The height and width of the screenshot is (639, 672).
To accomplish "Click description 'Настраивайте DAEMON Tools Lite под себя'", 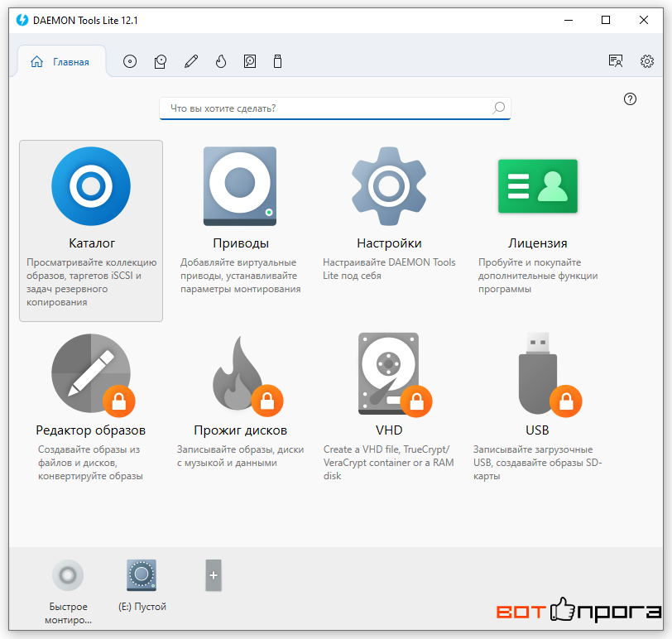I will point(389,269).
